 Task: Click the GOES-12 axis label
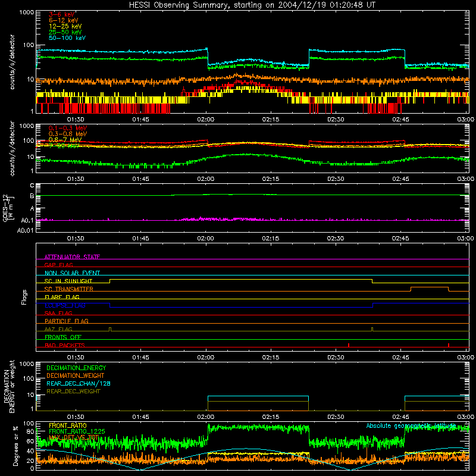click(x=8, y=208)
